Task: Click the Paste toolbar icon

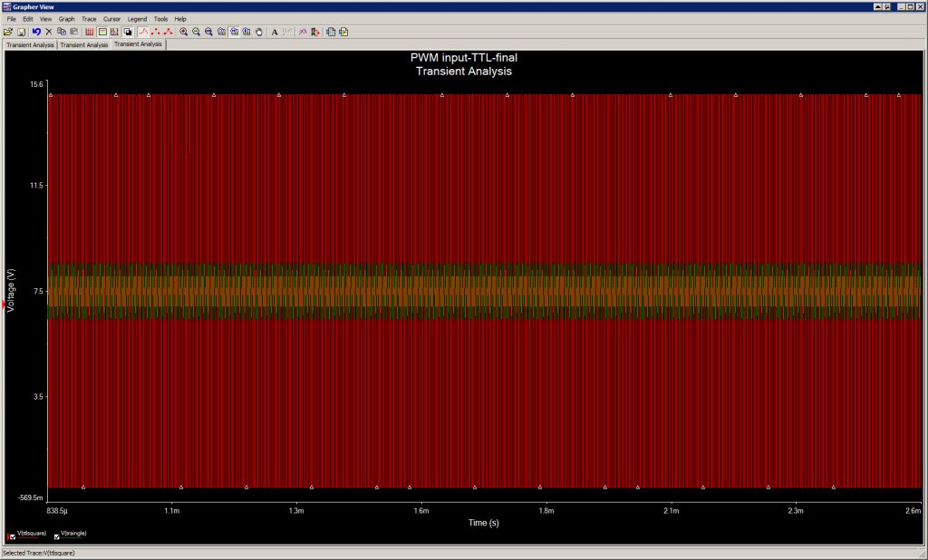Action: [74, 32]
